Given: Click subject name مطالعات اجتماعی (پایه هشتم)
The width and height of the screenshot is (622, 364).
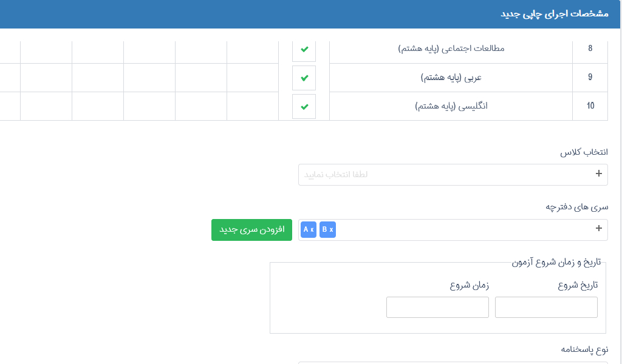Looking at the screenshot, I should click(451, 49).
